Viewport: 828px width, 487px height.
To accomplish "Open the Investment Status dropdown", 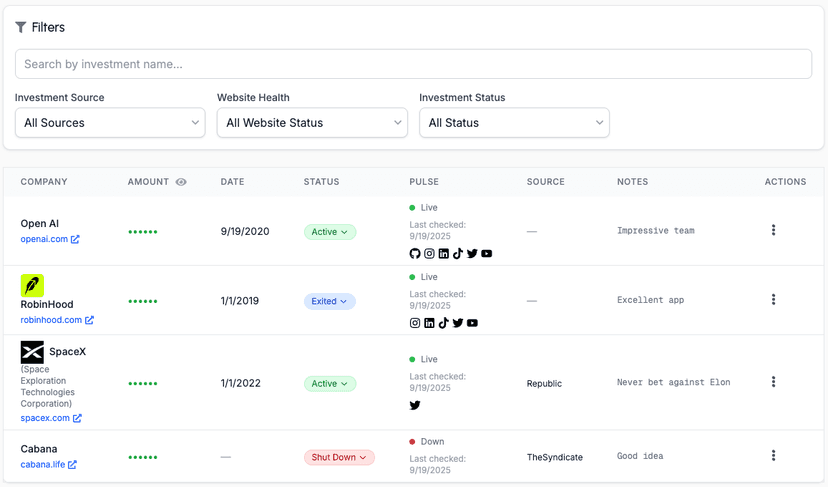I will tap(514, 123).
